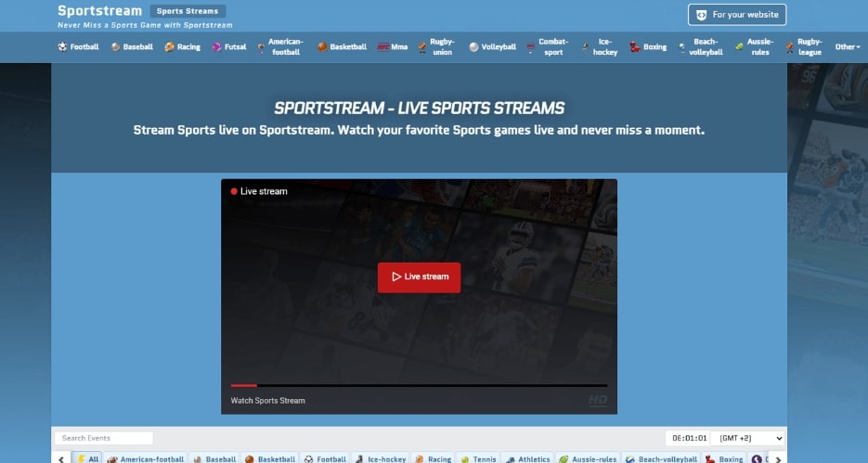Select American-football filter tab below player

146,458
